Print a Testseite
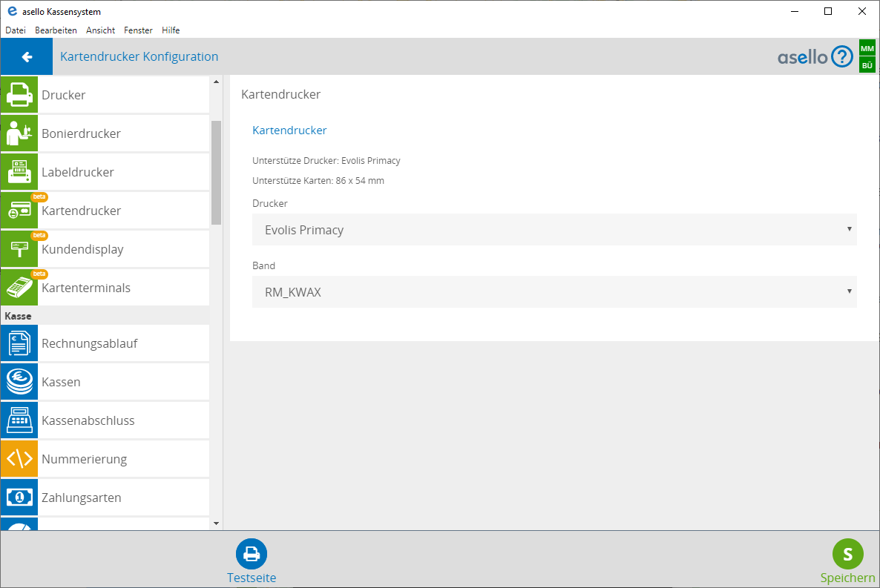The image size is (880, 588). click(x=252, y=561)
